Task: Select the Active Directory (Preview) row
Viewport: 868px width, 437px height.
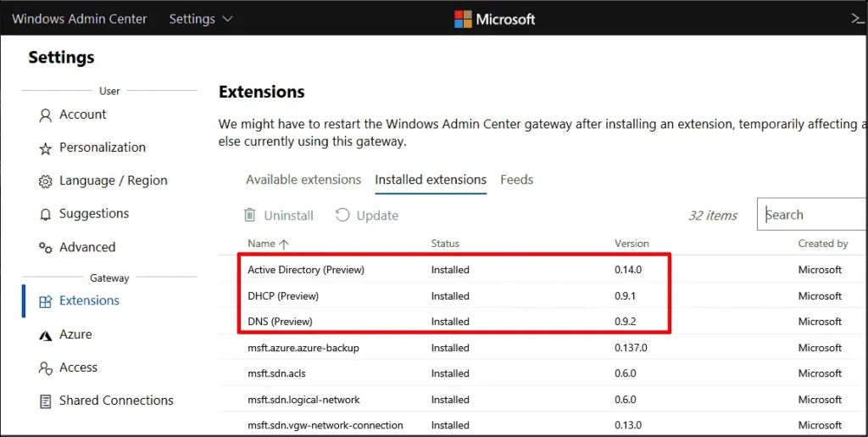Action: (x=305, y=270)
